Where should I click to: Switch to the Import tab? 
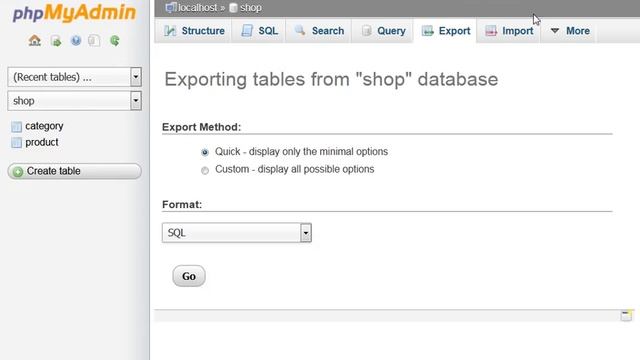(509, 31)
